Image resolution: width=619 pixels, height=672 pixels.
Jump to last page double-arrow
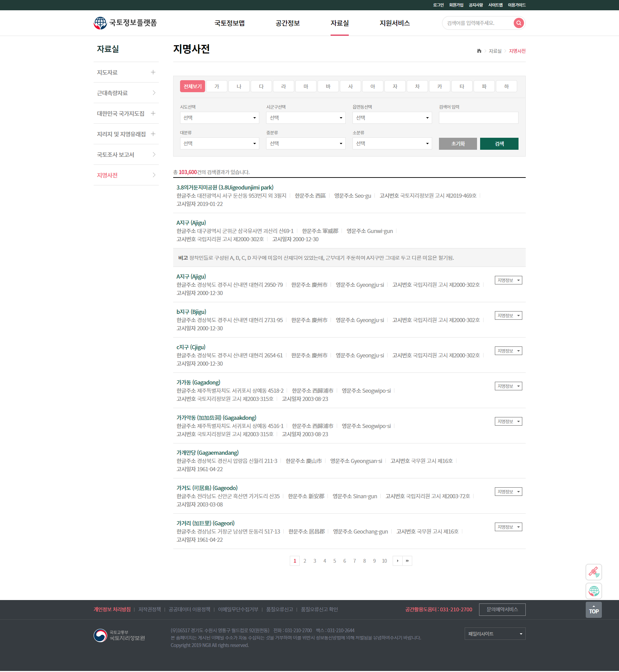(407, 561)
